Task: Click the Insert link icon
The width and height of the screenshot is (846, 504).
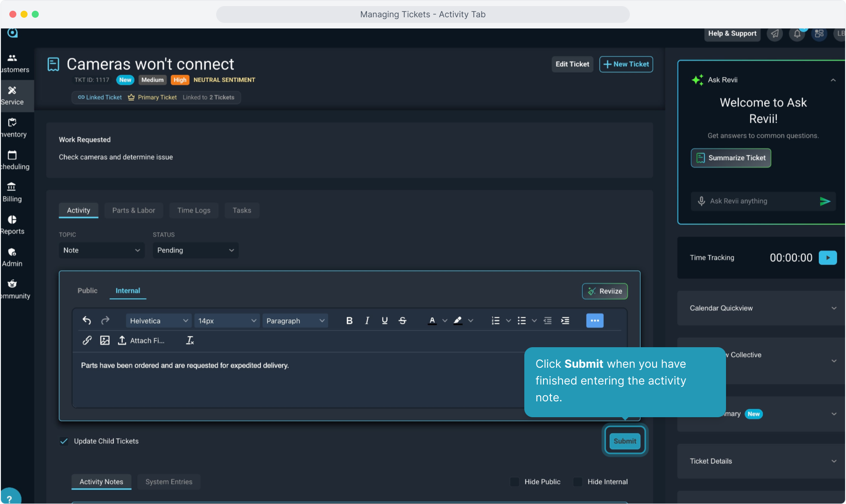Action: point(87,341)
